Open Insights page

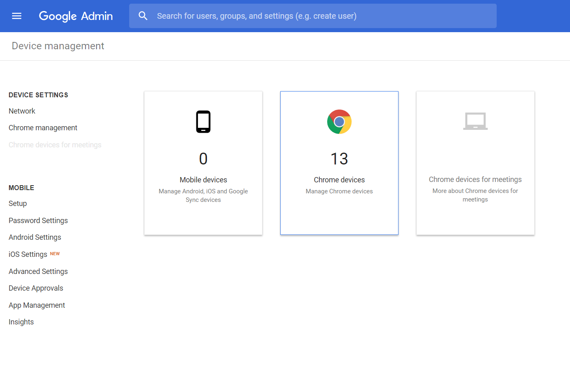(x=21, y=322)
